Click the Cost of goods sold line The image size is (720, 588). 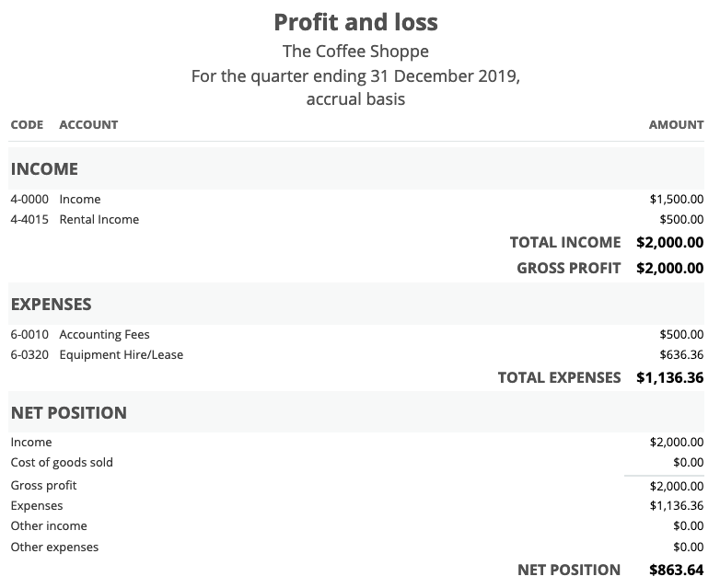tap(356, 463)
